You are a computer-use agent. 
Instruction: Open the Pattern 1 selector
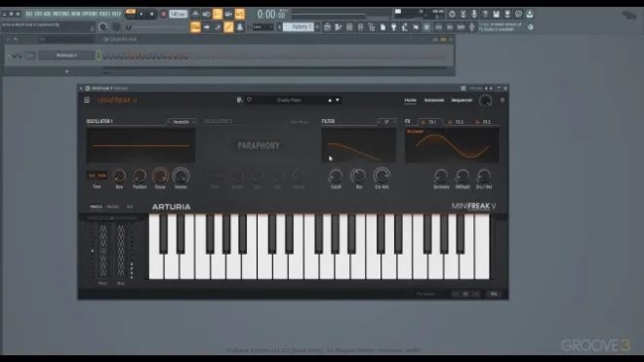click(x=299, y=27)
